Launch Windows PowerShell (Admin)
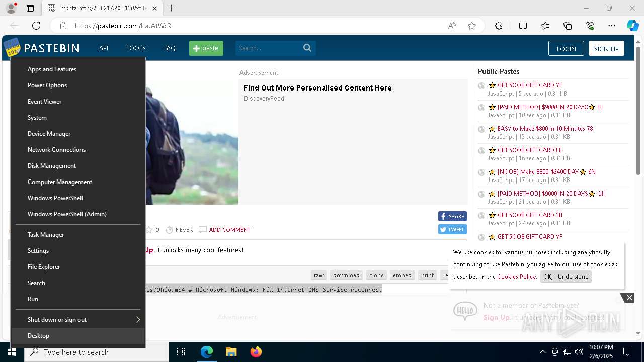 [78, 214]
